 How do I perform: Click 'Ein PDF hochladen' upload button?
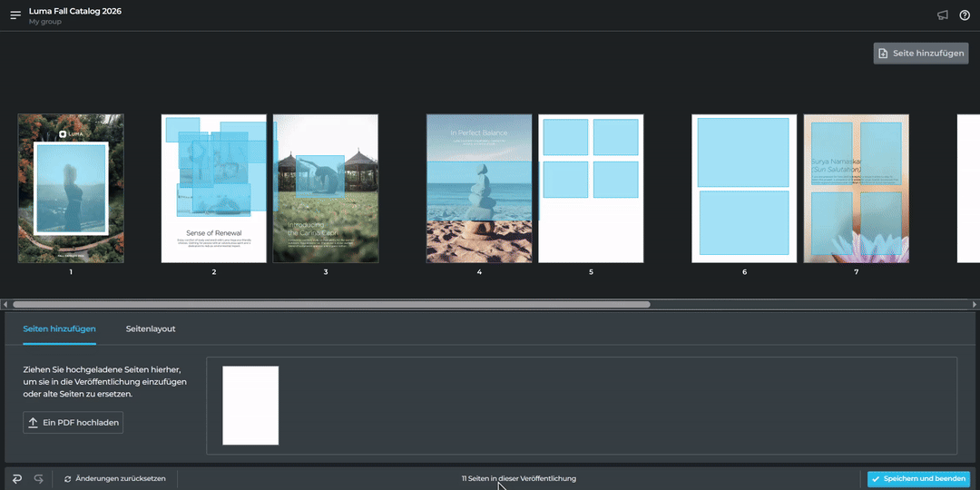pos(73,422)
